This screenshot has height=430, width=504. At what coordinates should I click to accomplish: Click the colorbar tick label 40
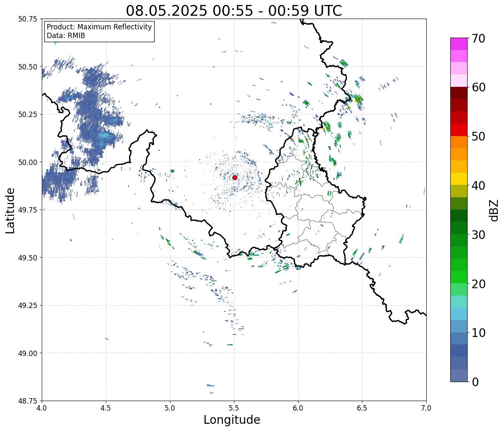tap(478, 186)
